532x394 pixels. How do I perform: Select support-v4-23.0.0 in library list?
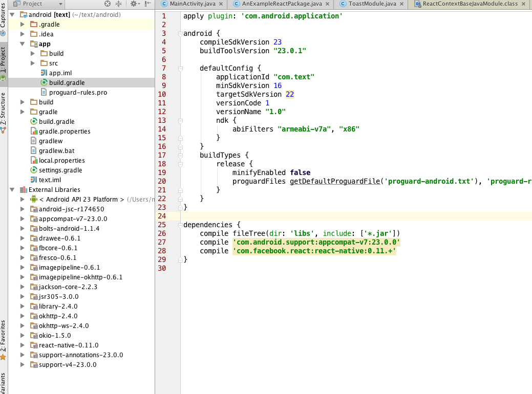coord(68,365)
